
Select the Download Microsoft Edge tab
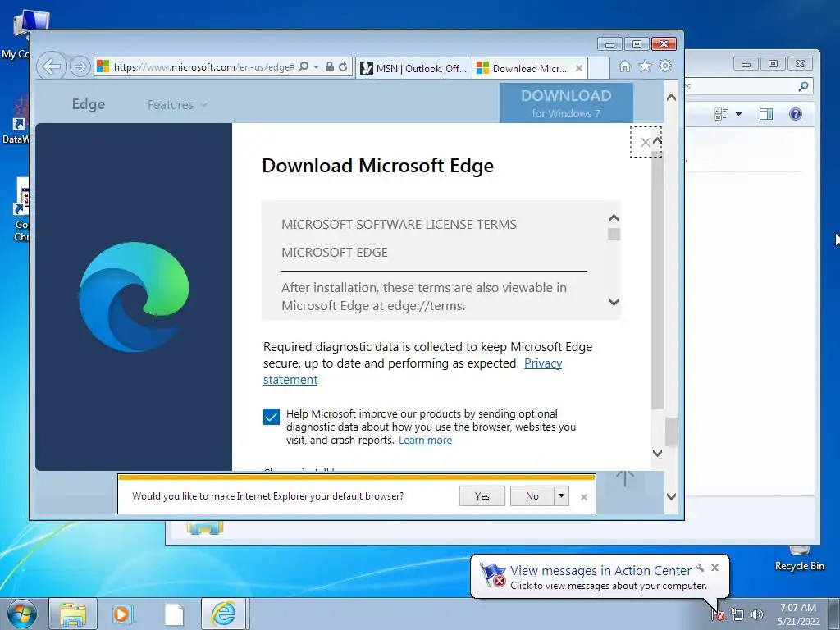click(x=523, y=68)
